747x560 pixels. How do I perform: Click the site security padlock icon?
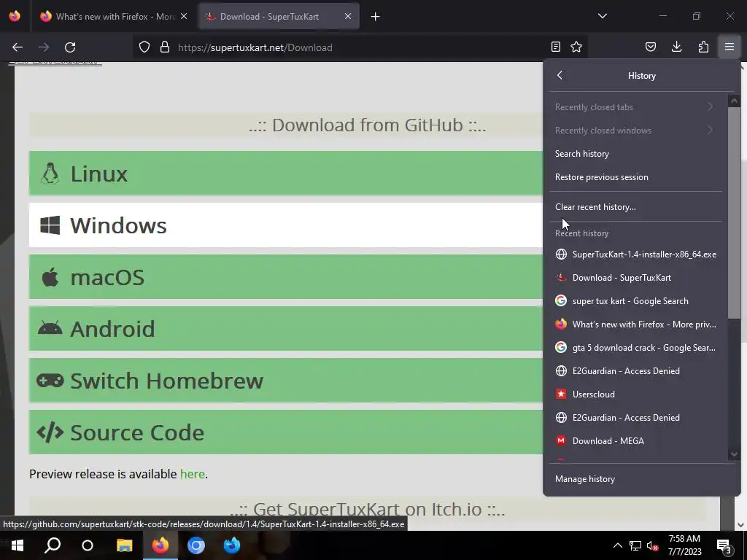tap(165, 47)
